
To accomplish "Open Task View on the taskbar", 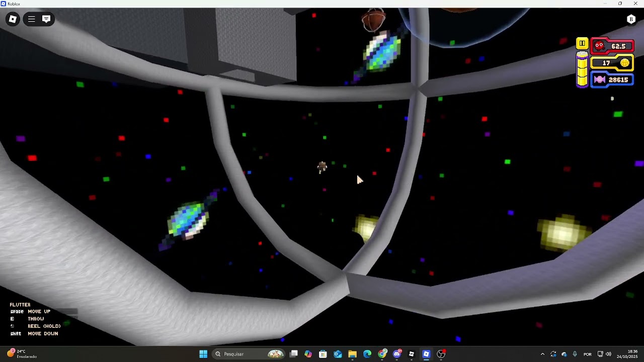I will pos(294,354).
